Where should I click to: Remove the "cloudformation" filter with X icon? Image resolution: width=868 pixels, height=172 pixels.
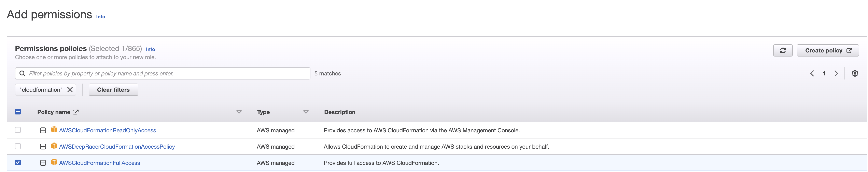(70, 89)
